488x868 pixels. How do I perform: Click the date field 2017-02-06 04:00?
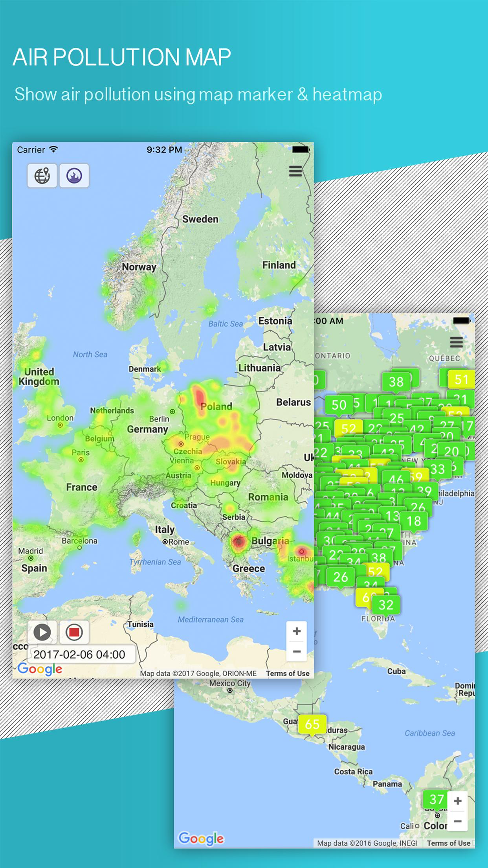pos(82,654)
